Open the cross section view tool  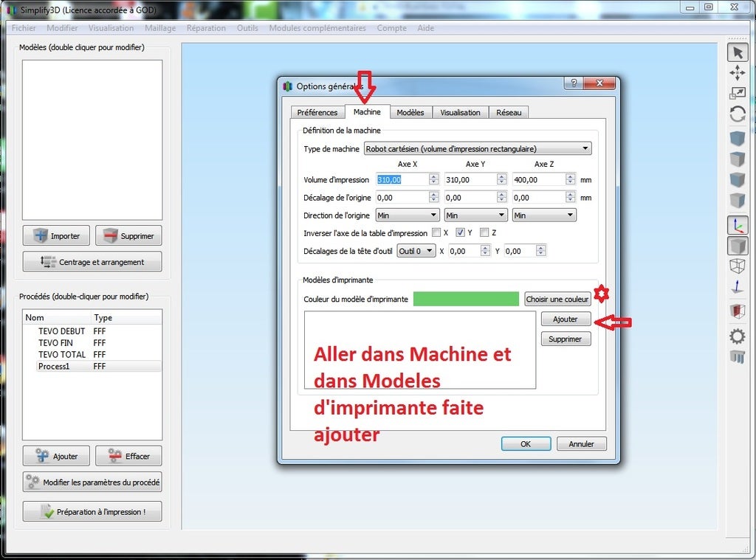pos(738,311)
